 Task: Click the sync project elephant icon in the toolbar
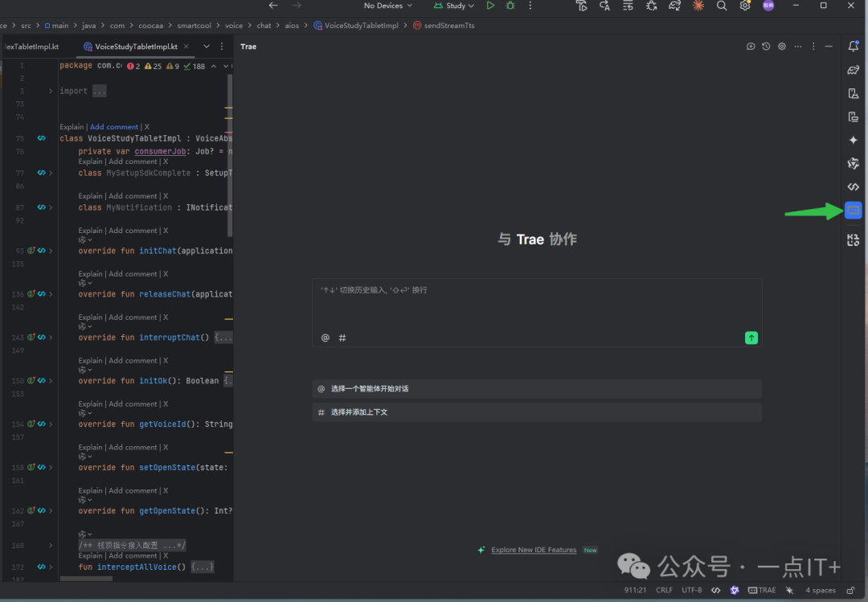pyautogui.click(x=675, y=6)
